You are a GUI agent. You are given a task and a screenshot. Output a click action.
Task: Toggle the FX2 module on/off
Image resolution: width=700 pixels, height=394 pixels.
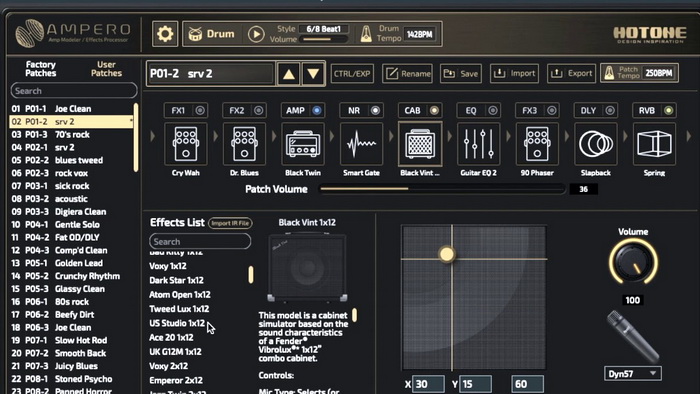[258, 110]
